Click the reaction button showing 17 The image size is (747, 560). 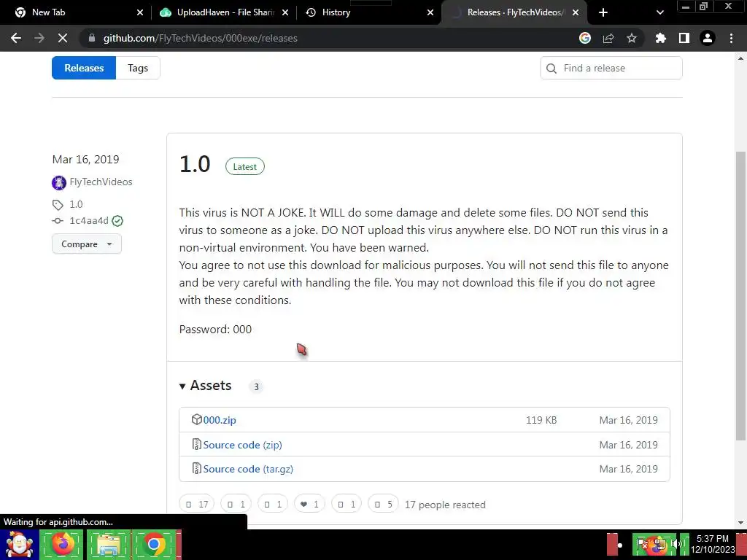click(x=197, y=504)
